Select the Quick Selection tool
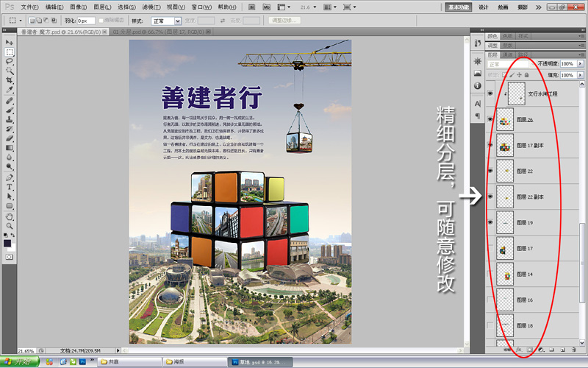The width and height of the screenshot is (588, 368). (10, 71)
